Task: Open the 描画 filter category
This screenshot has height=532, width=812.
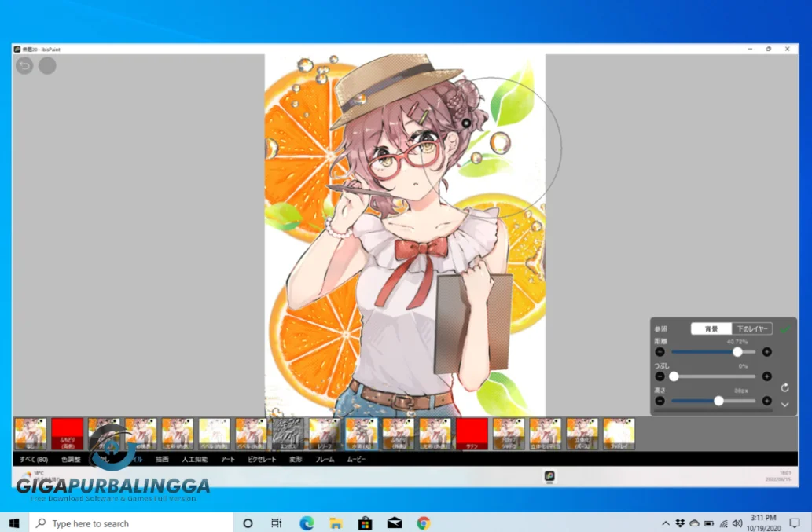Action: (x=162, y=459)
